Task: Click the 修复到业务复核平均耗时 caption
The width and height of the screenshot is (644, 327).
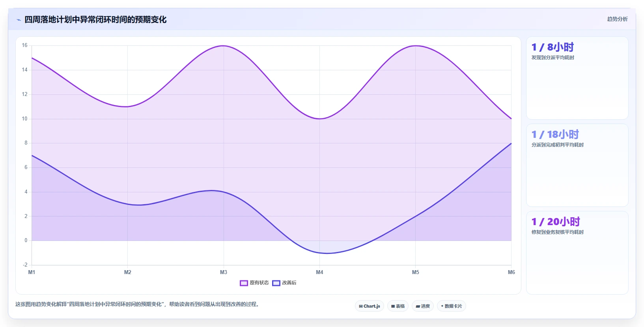Action: (x=558, y=232)
